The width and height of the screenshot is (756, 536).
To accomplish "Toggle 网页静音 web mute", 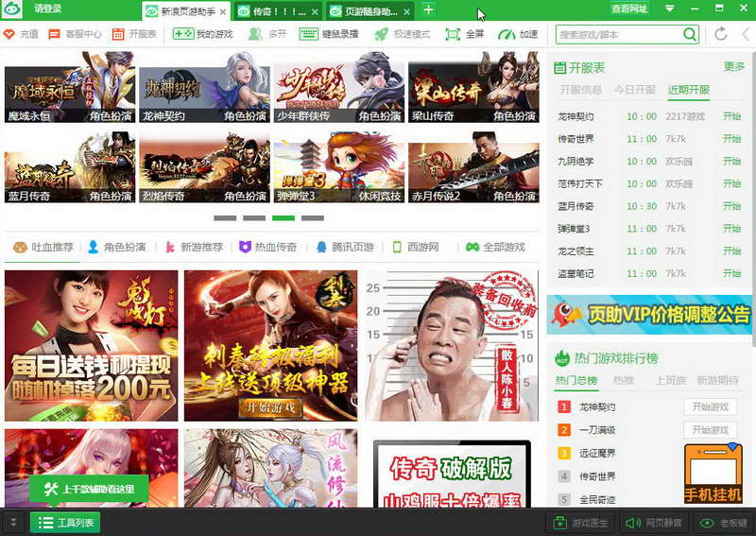I will point(653,523).
